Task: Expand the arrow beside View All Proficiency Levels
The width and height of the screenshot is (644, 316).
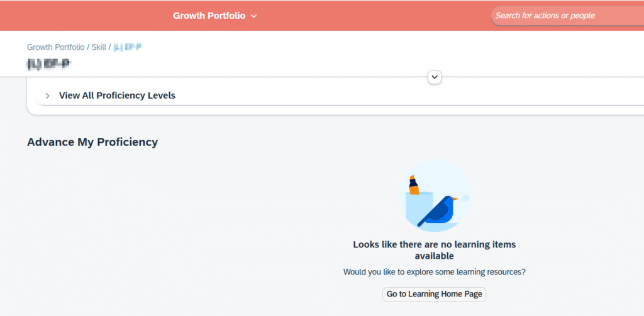Action: coord(47,96)
